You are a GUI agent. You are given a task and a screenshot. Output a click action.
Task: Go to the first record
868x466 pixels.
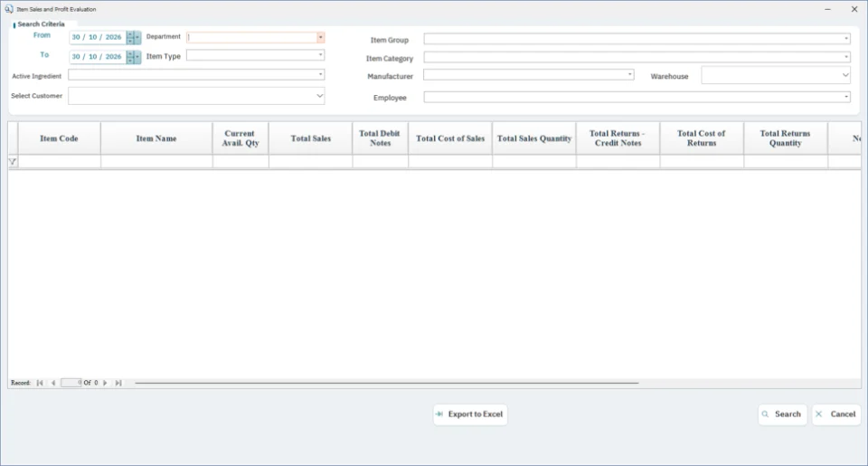tap(40, 383)
